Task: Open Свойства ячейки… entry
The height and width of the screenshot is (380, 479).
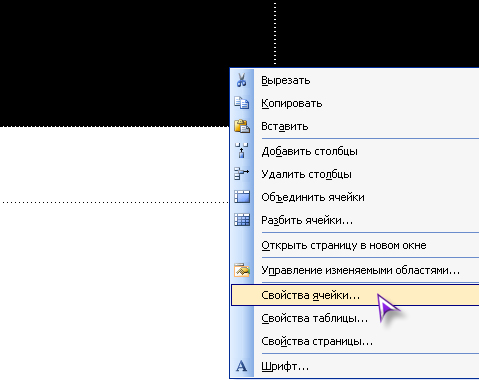Action: [355, 295]
